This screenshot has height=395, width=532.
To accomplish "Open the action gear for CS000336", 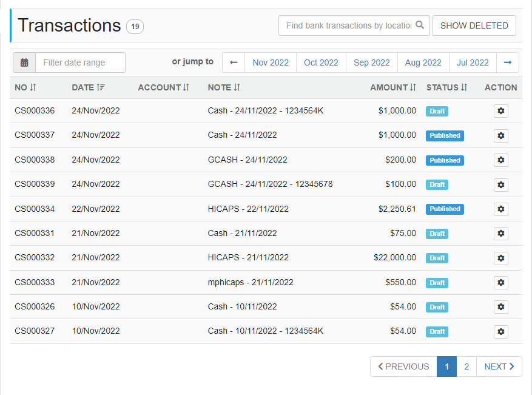I will point(501,111).
